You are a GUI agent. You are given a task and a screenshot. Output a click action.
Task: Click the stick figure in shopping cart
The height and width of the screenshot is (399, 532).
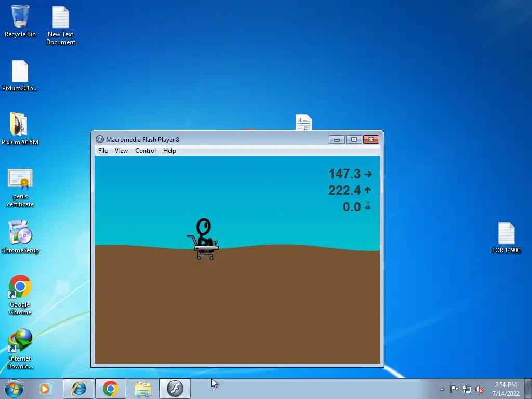[x=204, y=239]
